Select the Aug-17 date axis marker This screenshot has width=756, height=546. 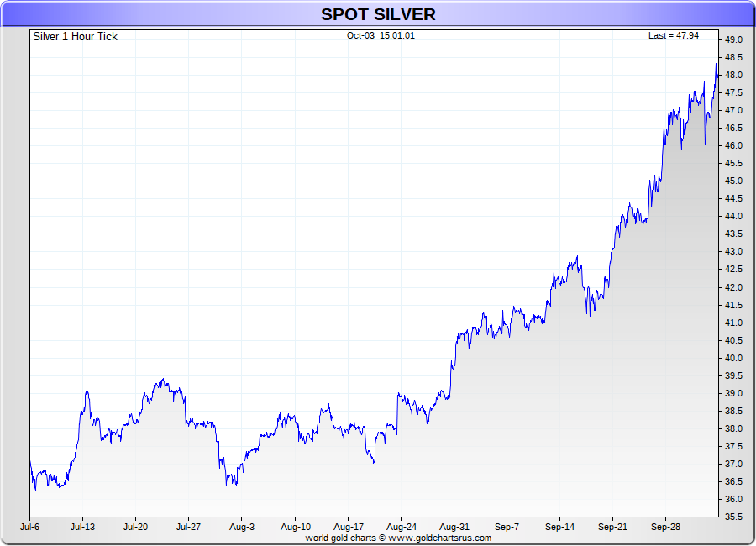[348, 527]
